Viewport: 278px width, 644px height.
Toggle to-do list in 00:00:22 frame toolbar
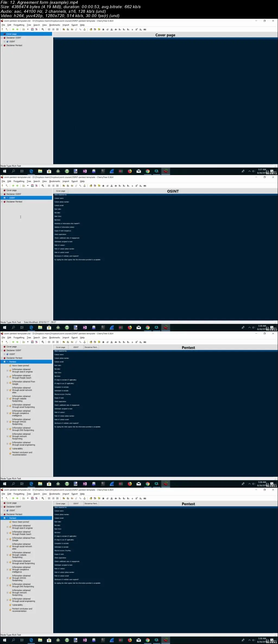click(x=57, y=186)
